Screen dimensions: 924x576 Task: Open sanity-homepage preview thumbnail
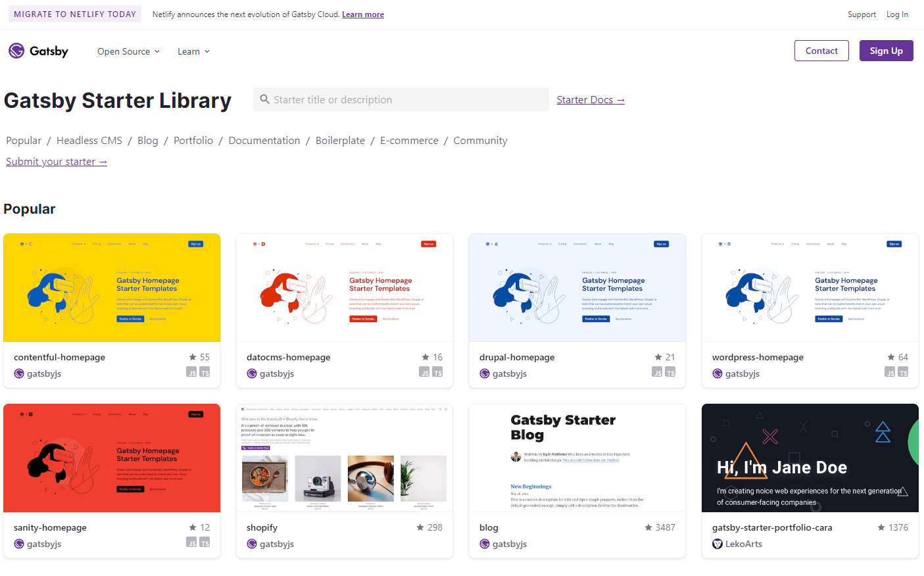[x=112, y=458]
